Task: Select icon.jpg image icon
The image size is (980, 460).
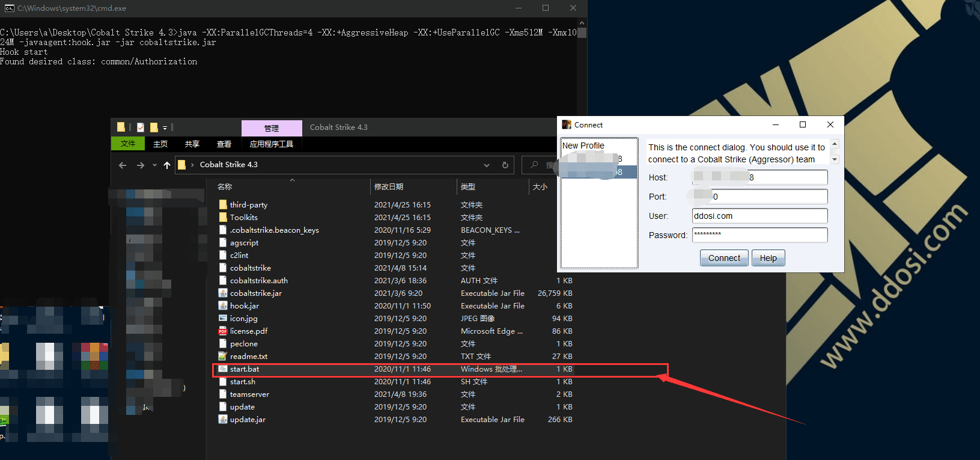Action: click(223, 319)
